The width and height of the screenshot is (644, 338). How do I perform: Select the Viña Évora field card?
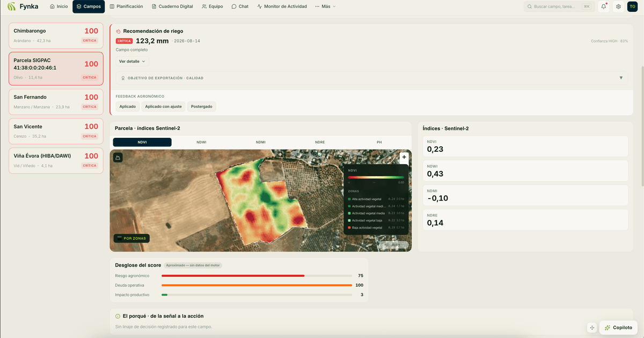point(56,160)
